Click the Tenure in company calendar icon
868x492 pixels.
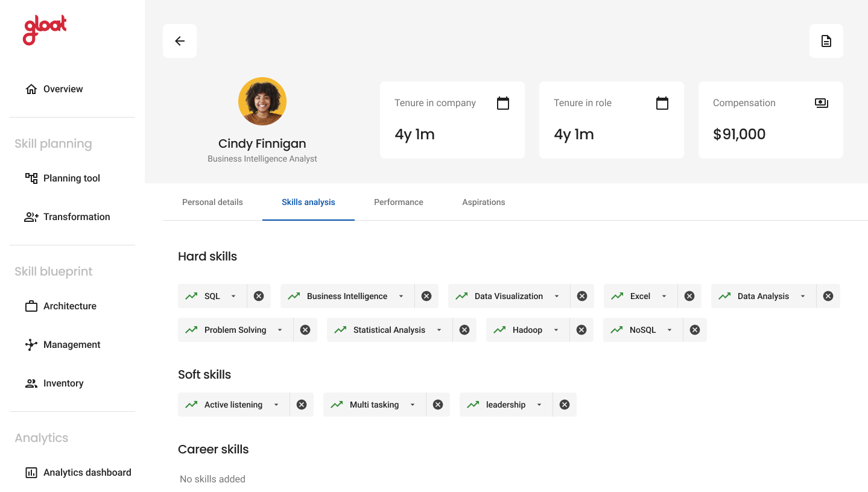point(503,103)
